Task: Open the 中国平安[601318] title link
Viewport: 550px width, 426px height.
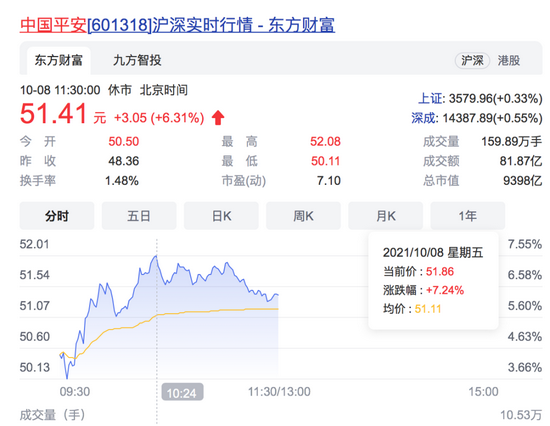Action: 177,25
